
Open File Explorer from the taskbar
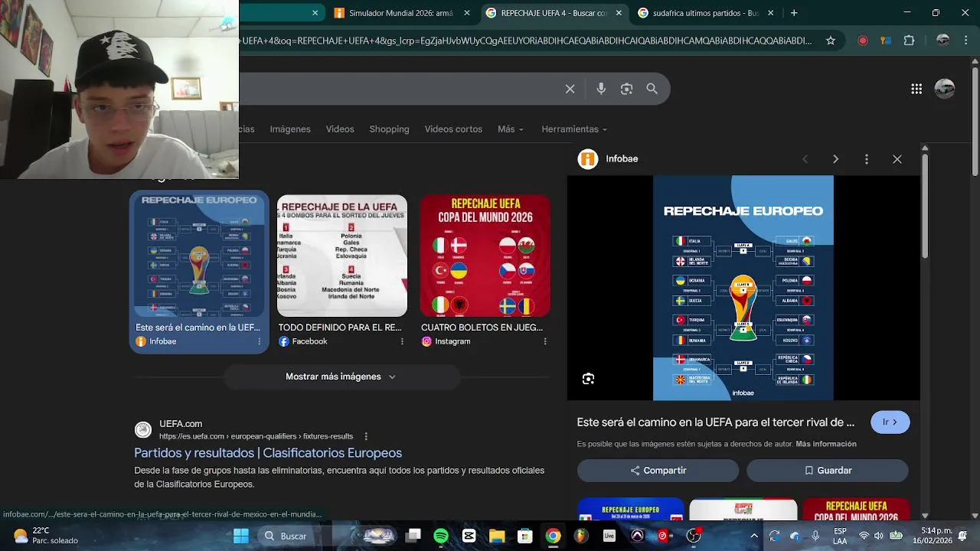coord(497,536)
